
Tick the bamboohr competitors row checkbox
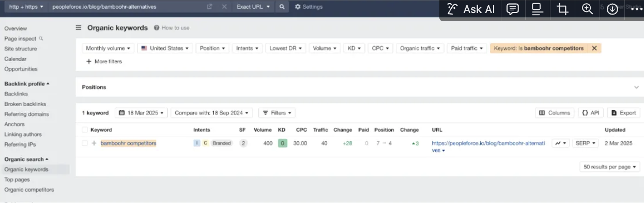pos(85,143)
